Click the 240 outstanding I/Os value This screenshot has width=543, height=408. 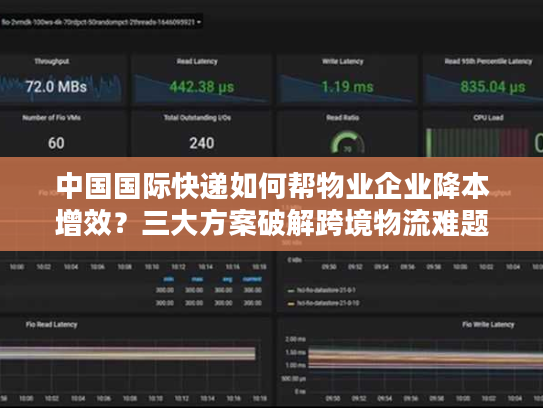202,143
